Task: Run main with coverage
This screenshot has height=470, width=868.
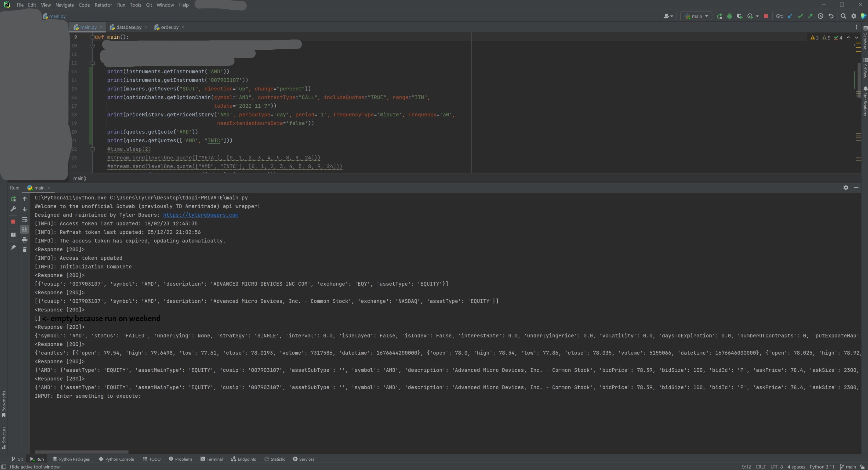Action: coord(739,16)
